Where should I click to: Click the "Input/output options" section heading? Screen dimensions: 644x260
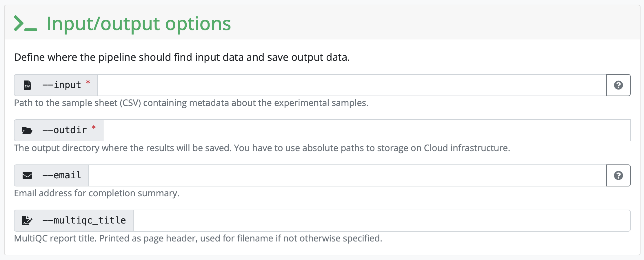point(139,23)
